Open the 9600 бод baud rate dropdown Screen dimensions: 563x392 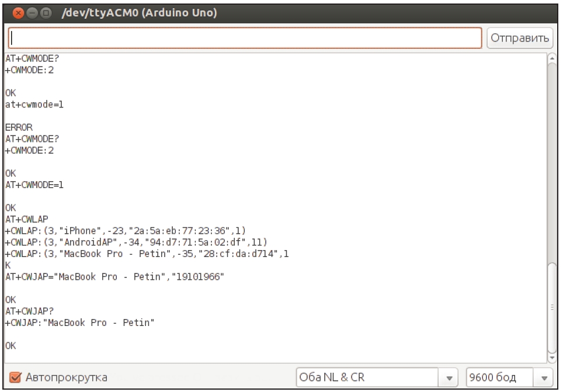click(x=509, y=377)
